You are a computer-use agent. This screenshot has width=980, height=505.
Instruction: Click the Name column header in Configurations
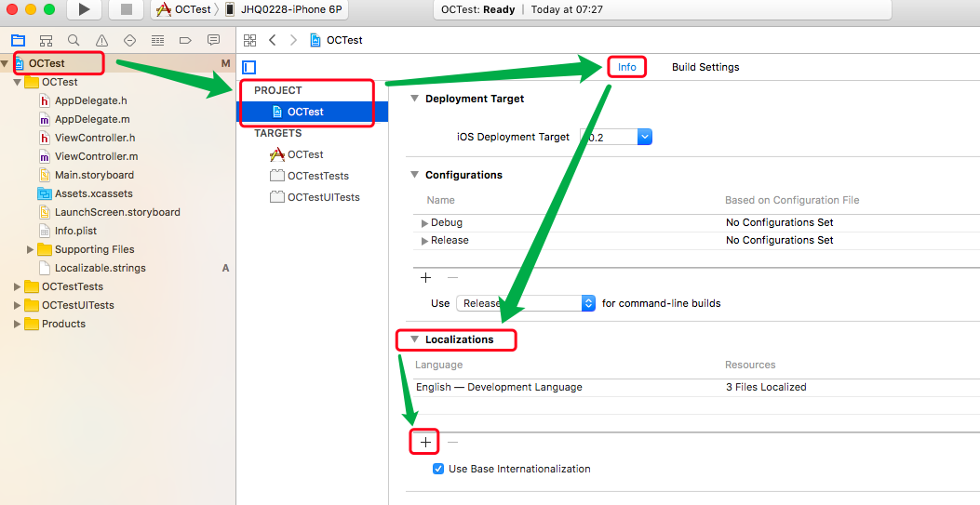[x=440, y=200]
